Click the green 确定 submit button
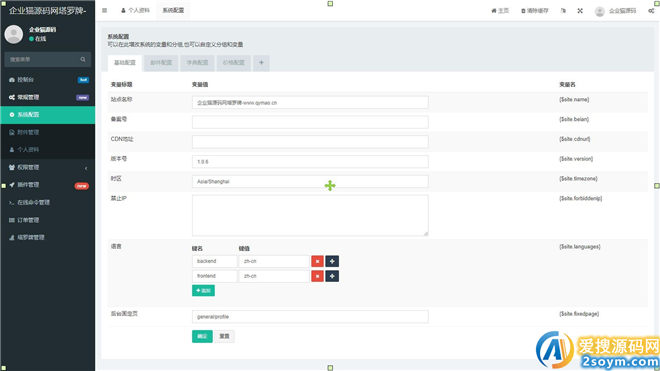 [202, 336]
